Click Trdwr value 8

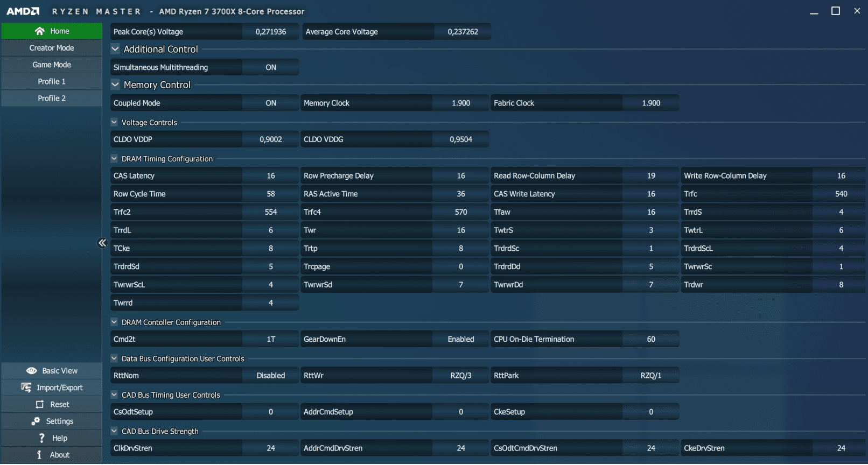point(841,284)
